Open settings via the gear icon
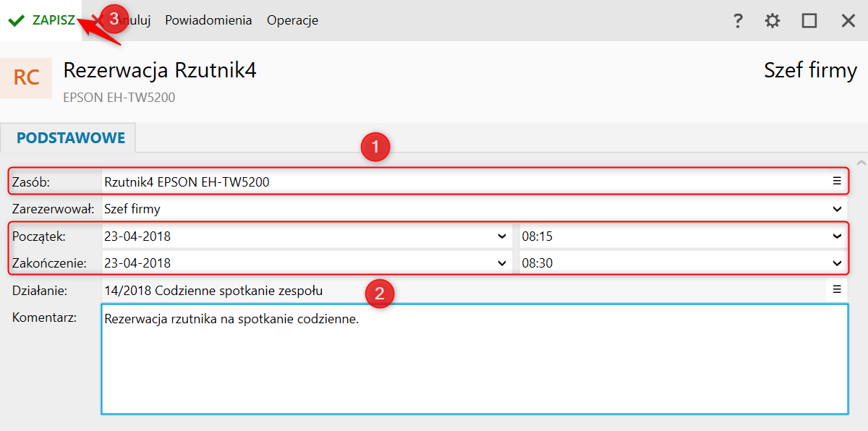The image size is (868, 431). click(x=773, y=21)
